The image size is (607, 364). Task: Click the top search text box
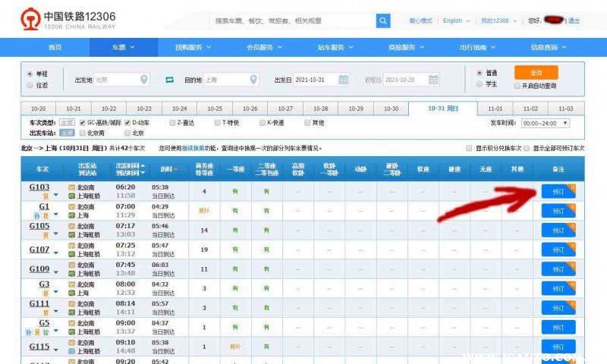pyautogui.click(x=292, y=20)
